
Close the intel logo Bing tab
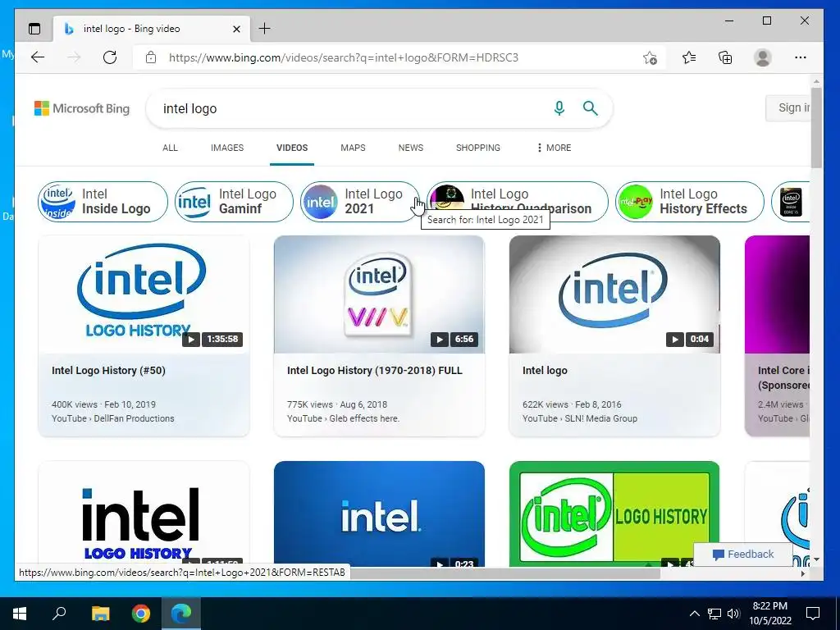pyautogui.click(x=236, y=29)
